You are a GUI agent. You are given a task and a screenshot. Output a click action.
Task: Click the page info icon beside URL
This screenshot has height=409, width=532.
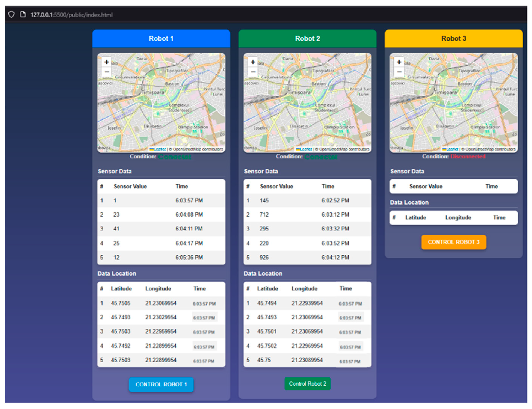pos(23,15)
